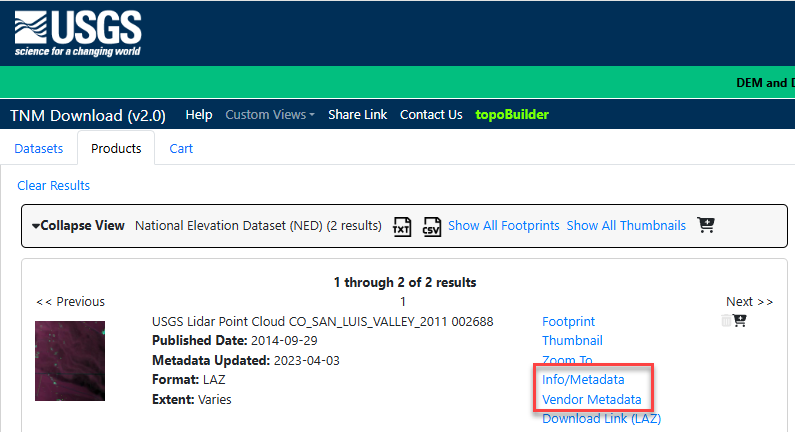Click product title USGS Lidar Point Cloud CO_SAN_LUIS_VALLEY_2011
Image resolution: width=795 pixels, height=432 pixels.
coord(322,321)
